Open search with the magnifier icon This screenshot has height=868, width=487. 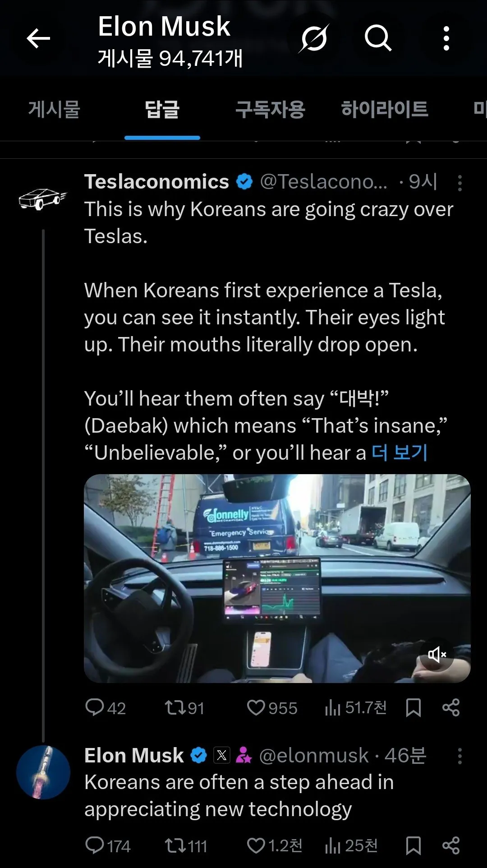[378, 38]
